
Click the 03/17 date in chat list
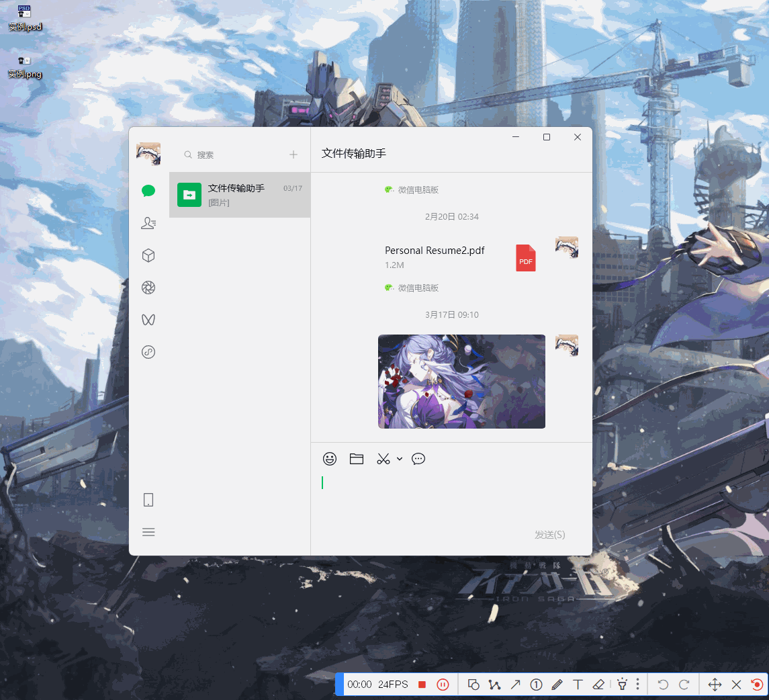pyautogui.click(x=293, y=188)
